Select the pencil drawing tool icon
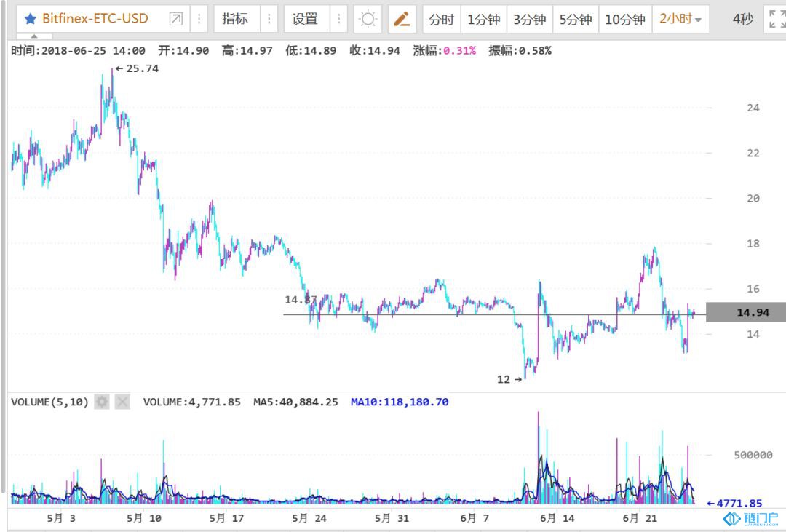The height and width of the screenshot is (532, 786). tap(402, 19)
